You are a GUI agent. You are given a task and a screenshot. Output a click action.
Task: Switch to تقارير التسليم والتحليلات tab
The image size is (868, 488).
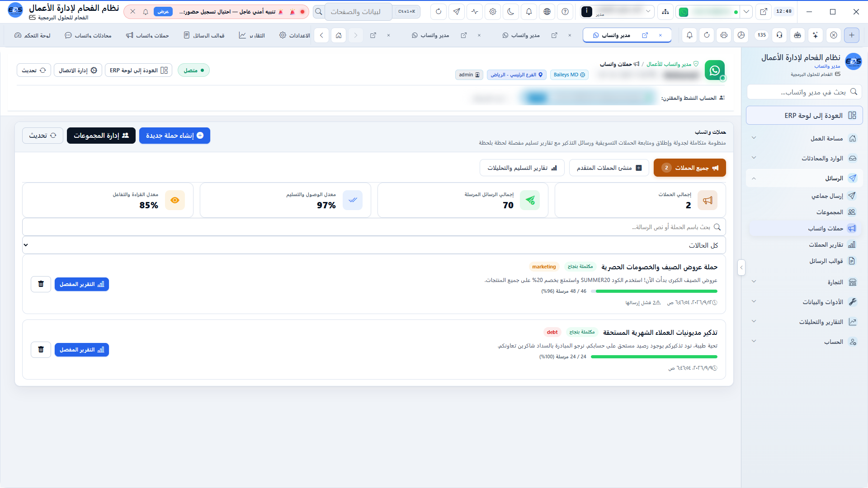point(522,168)
